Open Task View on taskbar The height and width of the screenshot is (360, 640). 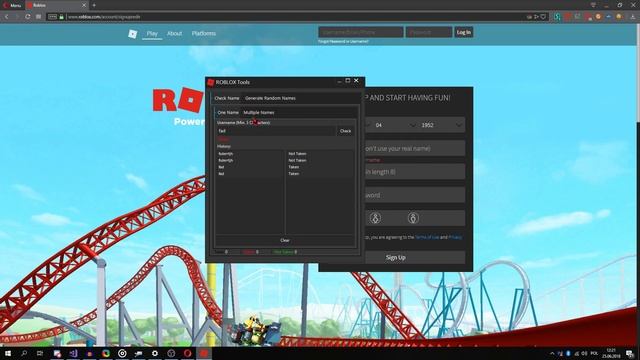pyautogui.click(x=40, y=353)
